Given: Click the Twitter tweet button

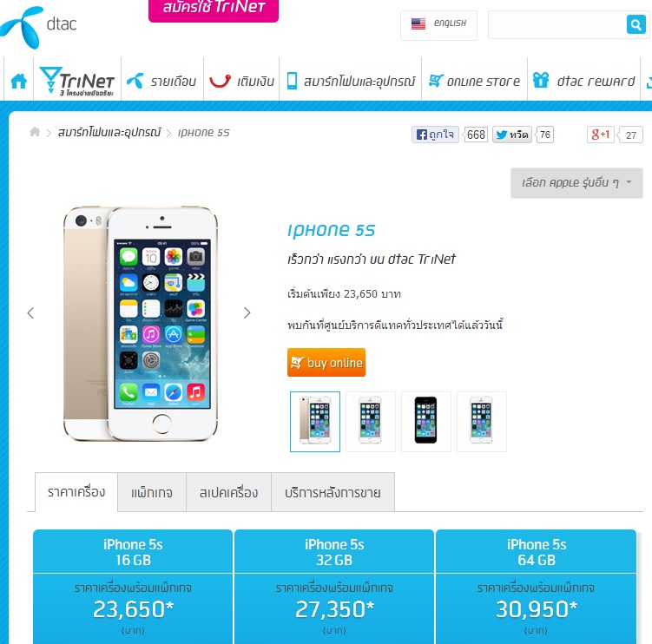Looking at the screenshot, I should 512,135.
